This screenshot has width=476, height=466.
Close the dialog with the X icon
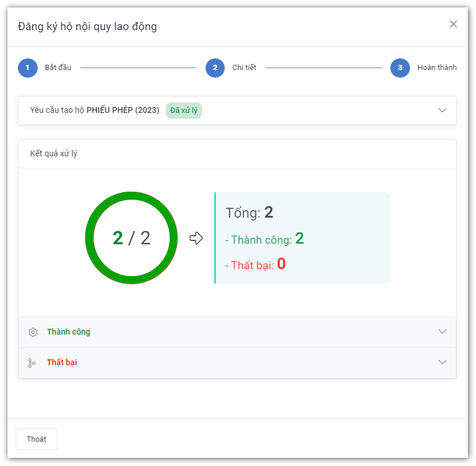point(453,24)
